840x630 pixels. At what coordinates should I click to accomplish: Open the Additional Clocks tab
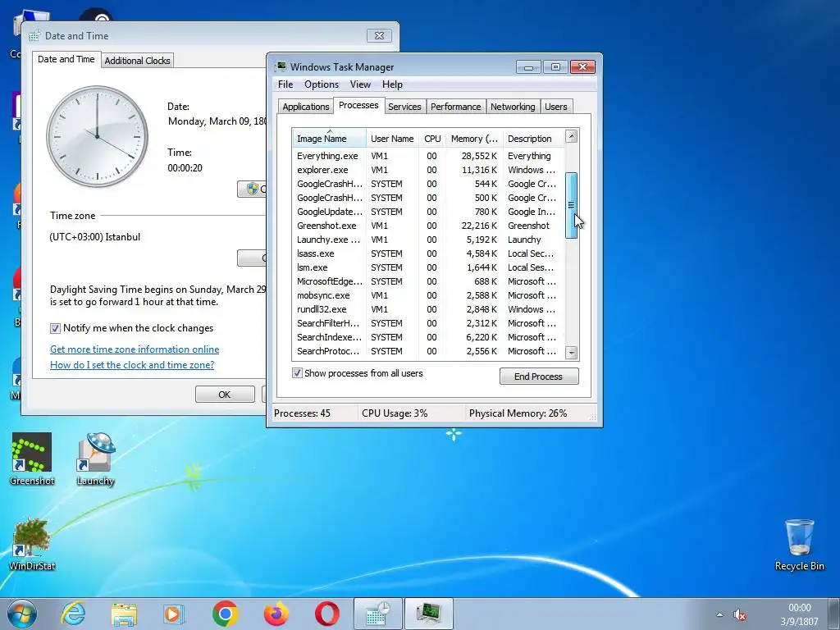click(x=137, y=61)
